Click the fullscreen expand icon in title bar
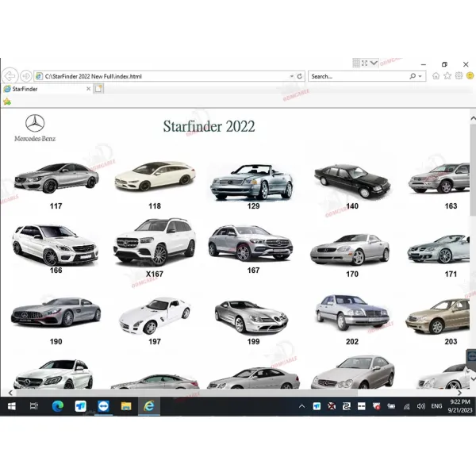This screenshot has width=476, height=476. [x=365, y=63]
